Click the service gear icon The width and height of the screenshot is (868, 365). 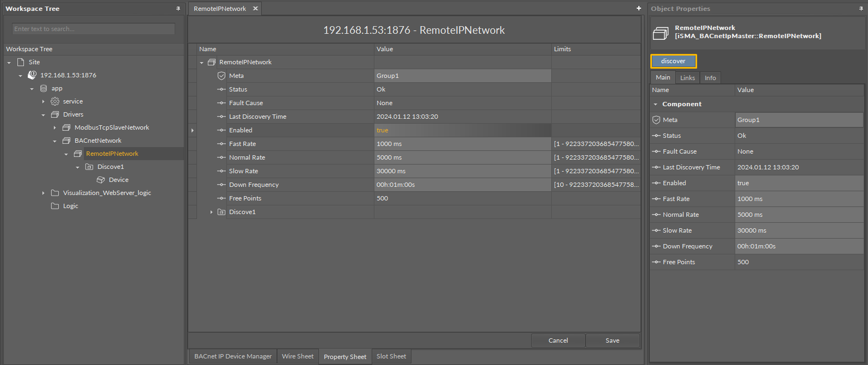[x=55, y=101]
